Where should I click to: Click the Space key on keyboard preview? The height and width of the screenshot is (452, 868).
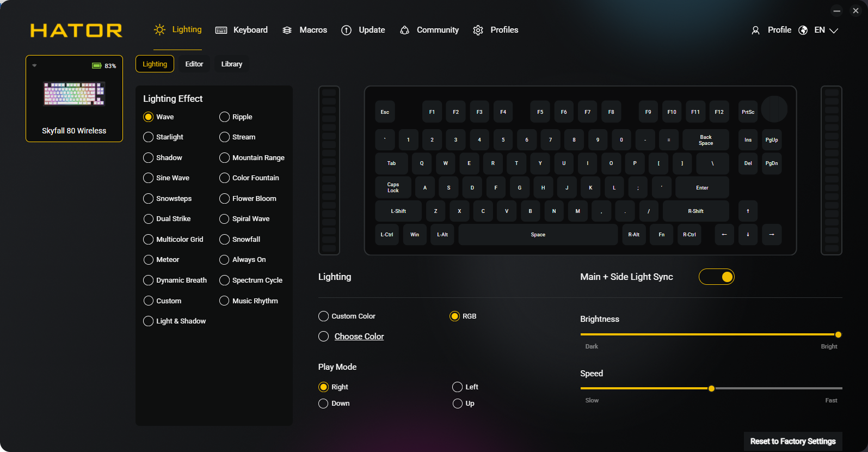point(538,235)
